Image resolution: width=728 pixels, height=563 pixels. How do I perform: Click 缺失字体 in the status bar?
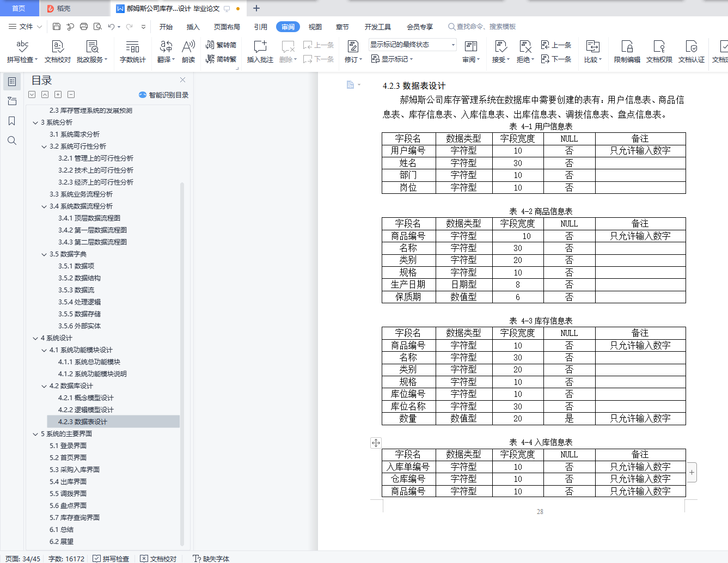(211, 559)
